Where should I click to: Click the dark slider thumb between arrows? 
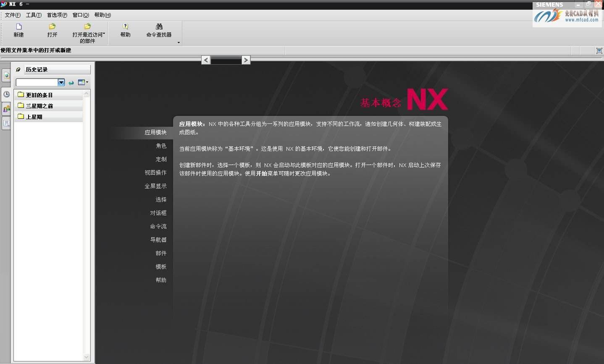tap(226, 60)
